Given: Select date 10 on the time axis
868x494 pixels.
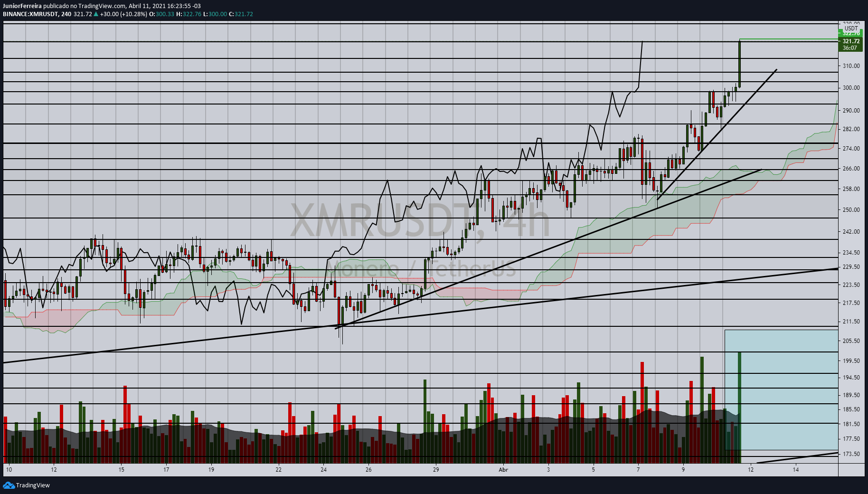Looking at the screenshot, I should [x=9, y=470].
